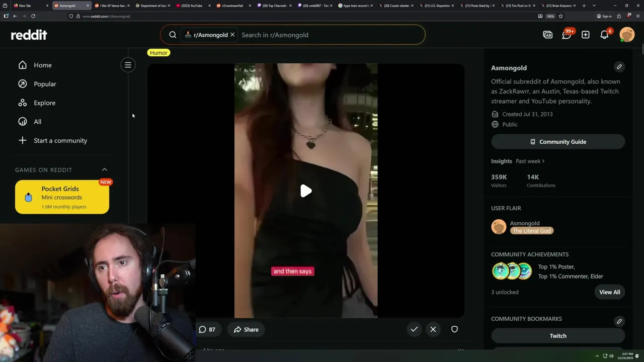The height and width of the screenshot is (362, 644).
Task: Remove the post with X icon
Action: point(433,329)
